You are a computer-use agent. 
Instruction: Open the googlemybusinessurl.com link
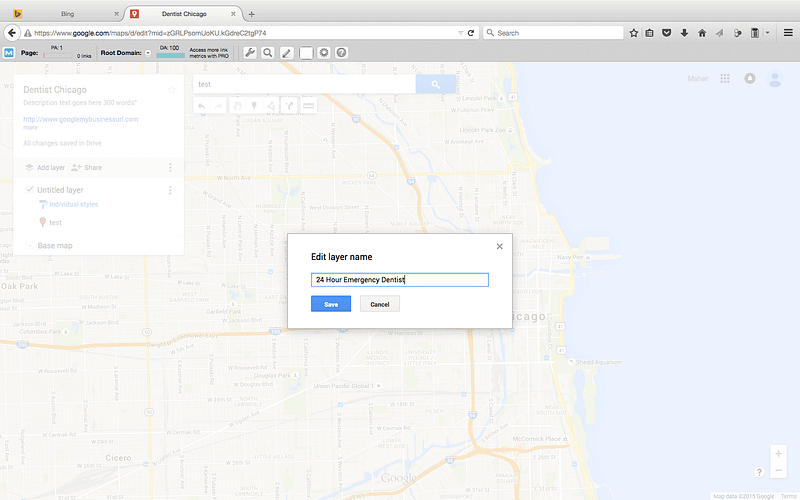(81, 119)
